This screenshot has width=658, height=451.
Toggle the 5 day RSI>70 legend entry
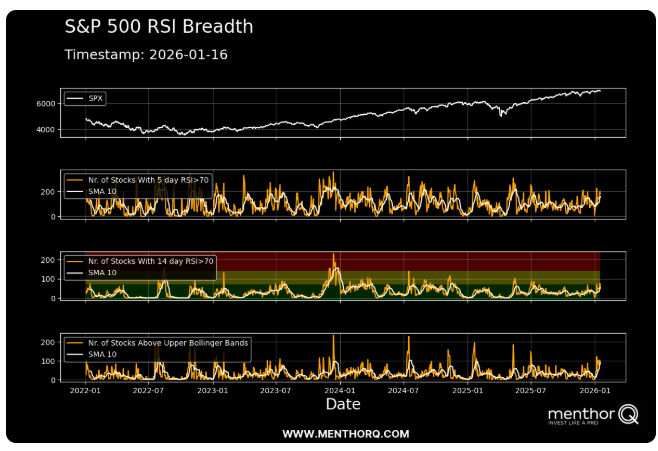151,179
